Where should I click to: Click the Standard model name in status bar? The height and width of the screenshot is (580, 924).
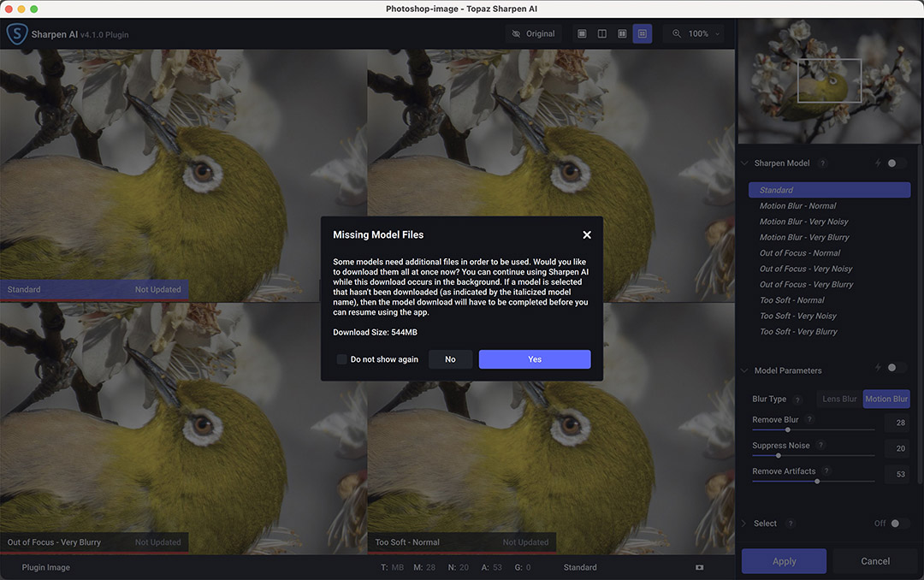tap(580, 568)
